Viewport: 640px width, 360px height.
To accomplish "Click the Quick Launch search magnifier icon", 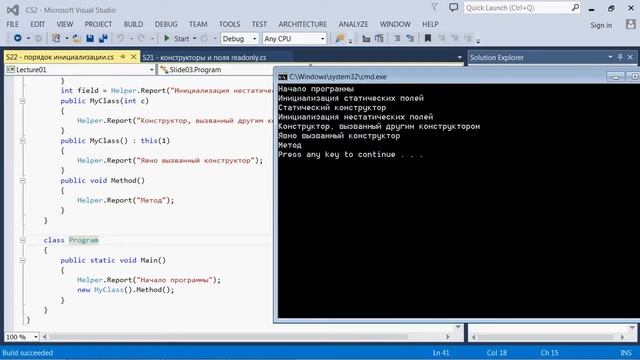I will pos(575,7).
